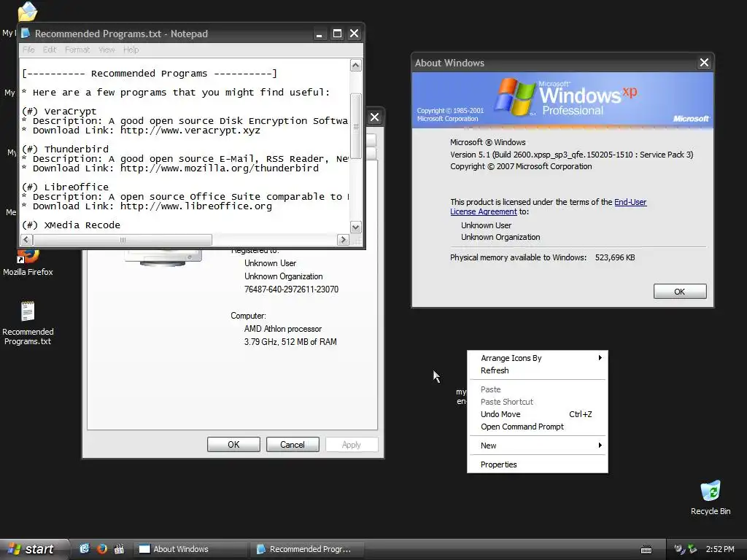The height and width of the screenshot is (560, 747).
Task: Click the Notepad title bar document icon
Action: [26, 34]
